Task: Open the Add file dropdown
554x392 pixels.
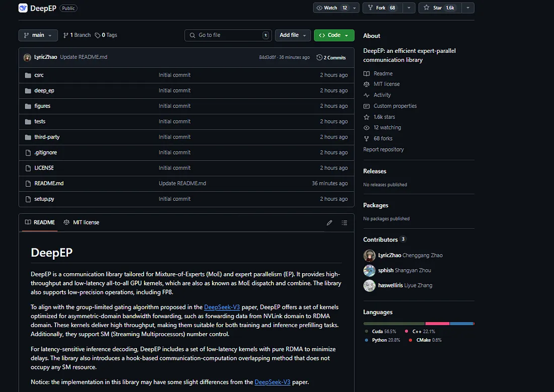Action: coord(293,35)
